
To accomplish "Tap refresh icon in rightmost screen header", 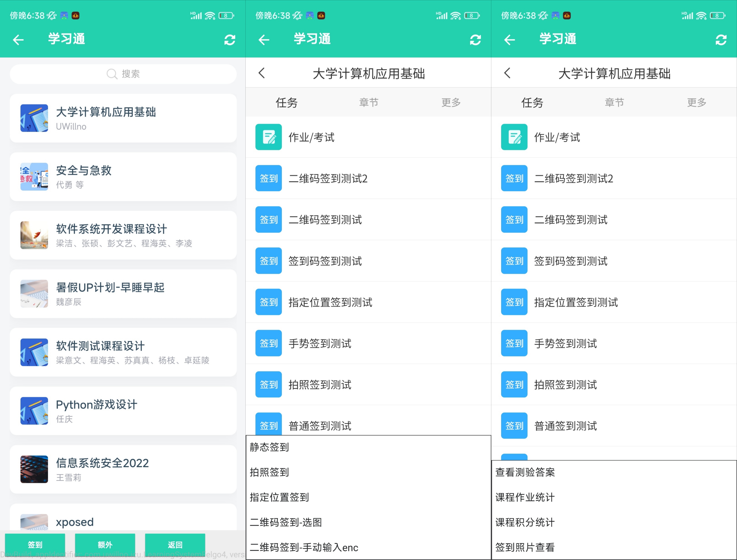I will coord(721,40).
